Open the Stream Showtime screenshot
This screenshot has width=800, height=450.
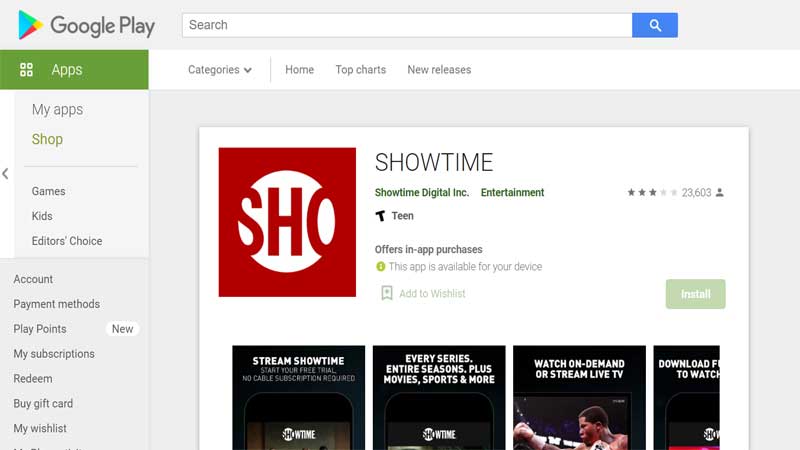[298, 397]
